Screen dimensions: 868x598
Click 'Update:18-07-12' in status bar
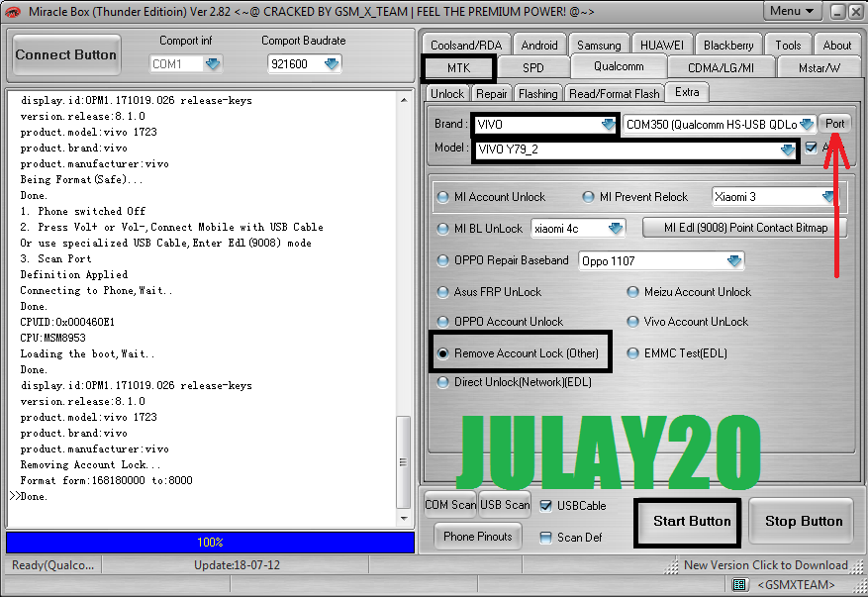pos(237,565)
